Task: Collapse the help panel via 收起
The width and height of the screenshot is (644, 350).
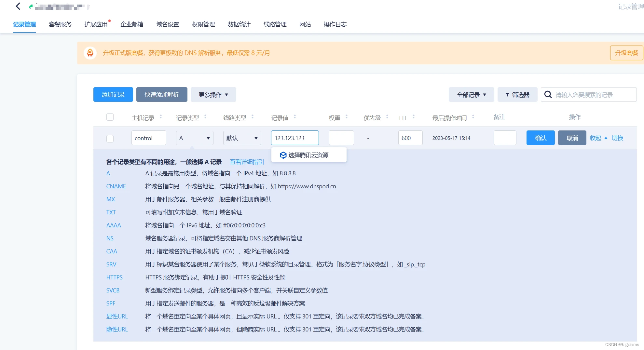Action: click(x=598, y=138)
